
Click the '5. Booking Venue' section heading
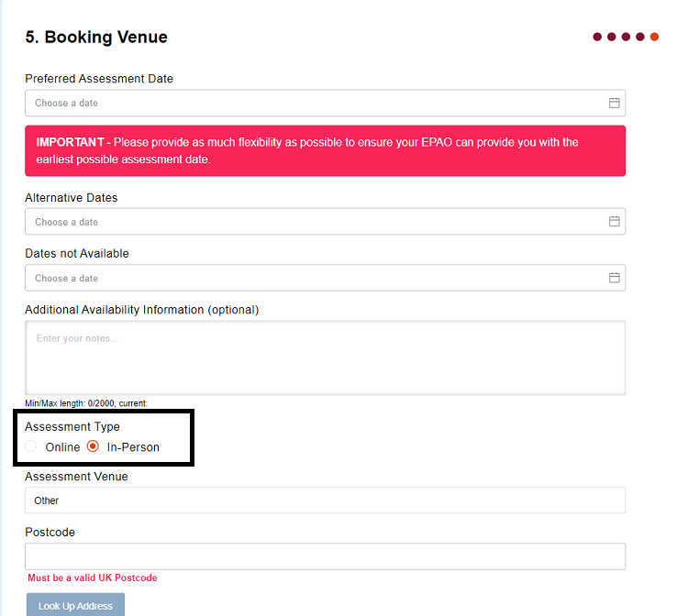pos(96,38)
